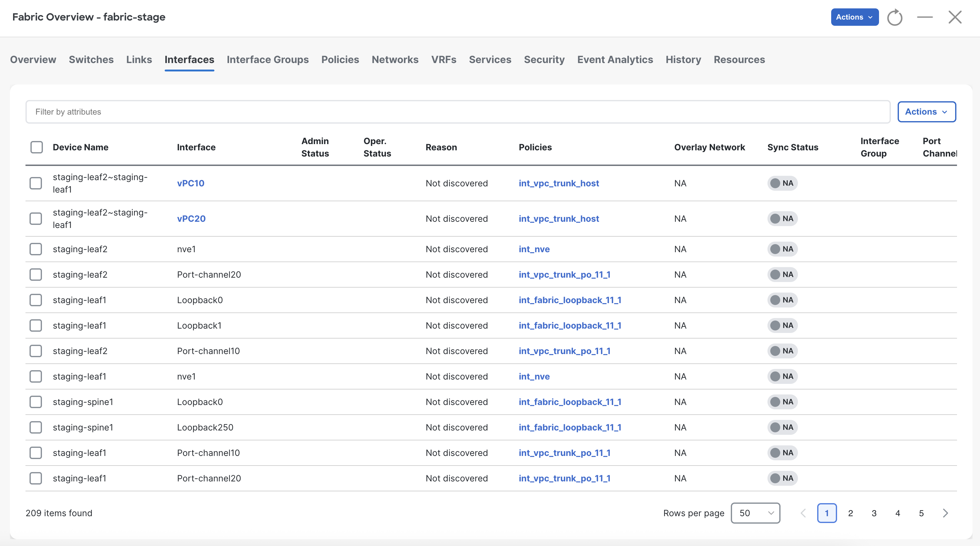Open int_fabric_loopback_11_1 policy for staging-leaf1 Loopback0
Viewport: 980px width, 546px height.
tap(570, 300)
